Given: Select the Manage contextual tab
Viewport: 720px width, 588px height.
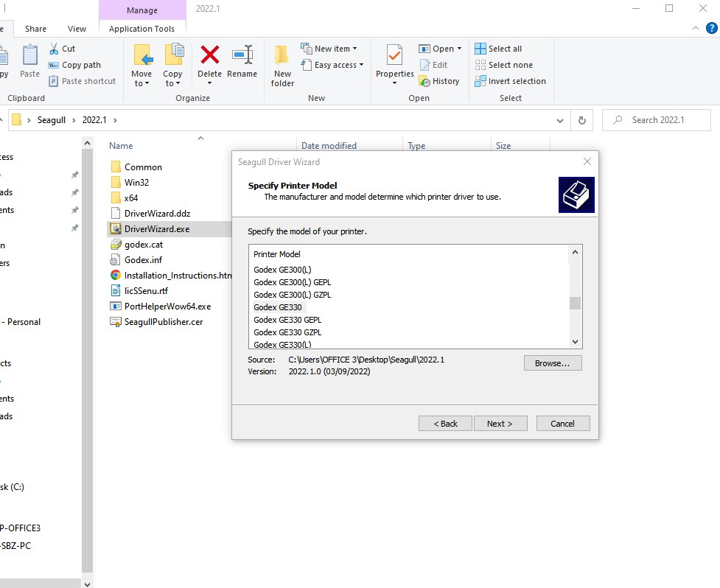Looking at the screenshot, I should [x=142, y=10].
